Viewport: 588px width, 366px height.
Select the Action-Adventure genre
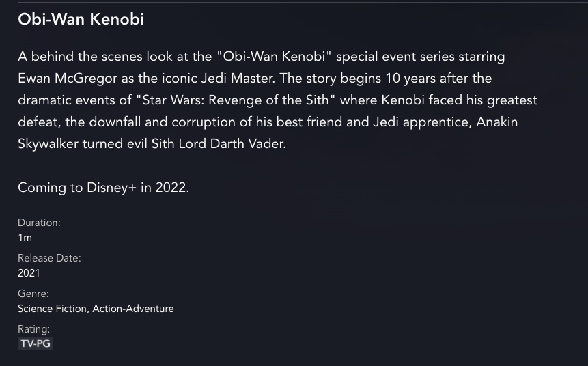pyautogui.click(x=133, y=309)
